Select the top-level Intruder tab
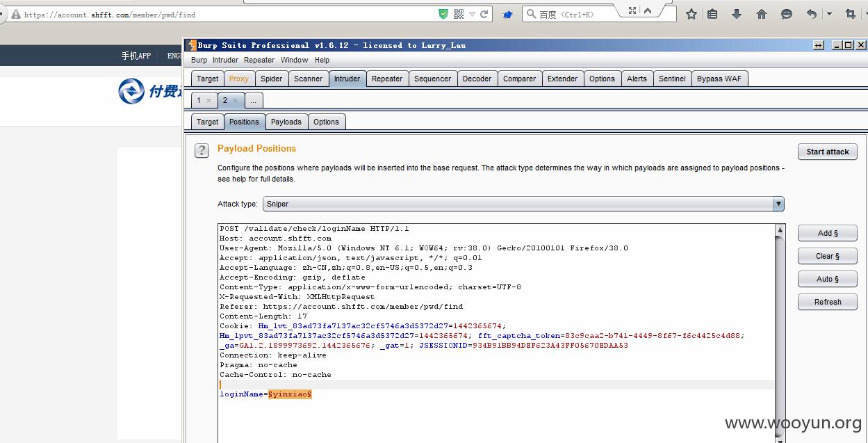 [347, 79]
